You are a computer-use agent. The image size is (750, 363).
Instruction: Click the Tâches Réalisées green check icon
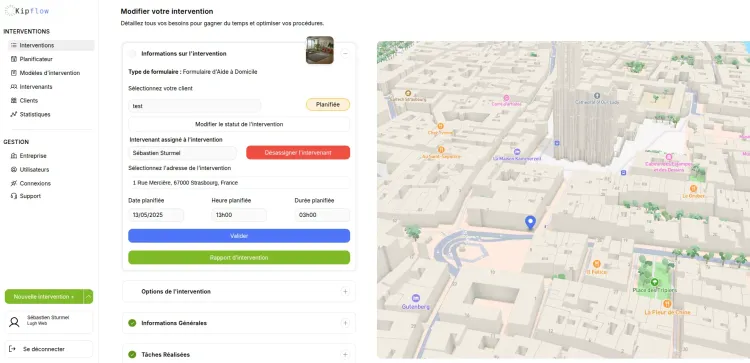coord(132,355)
